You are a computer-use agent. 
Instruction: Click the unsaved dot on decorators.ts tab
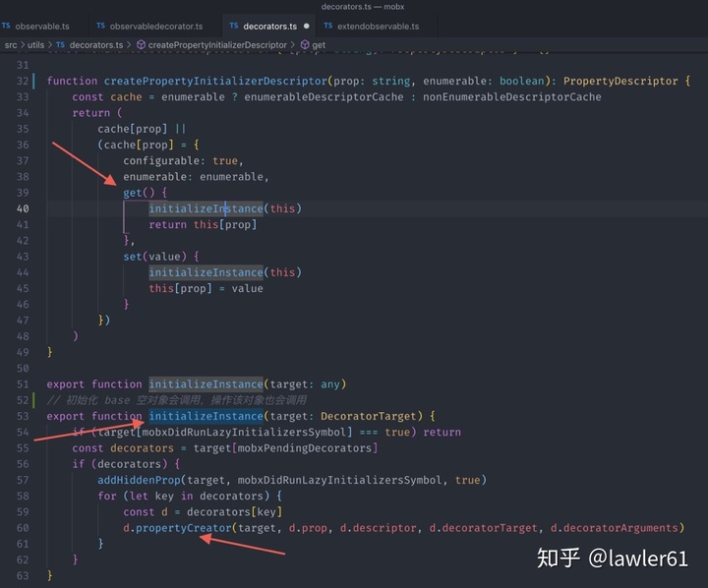[x=307, y=27]
